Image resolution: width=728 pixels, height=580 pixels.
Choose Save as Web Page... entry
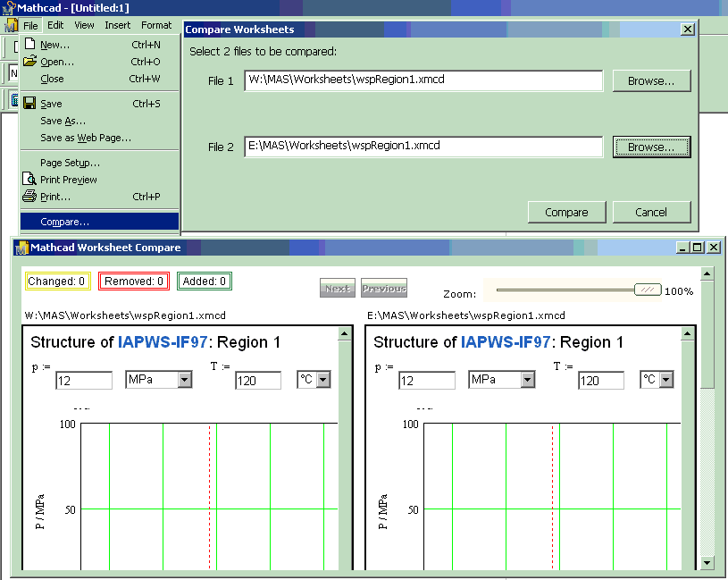pos(99,138)
